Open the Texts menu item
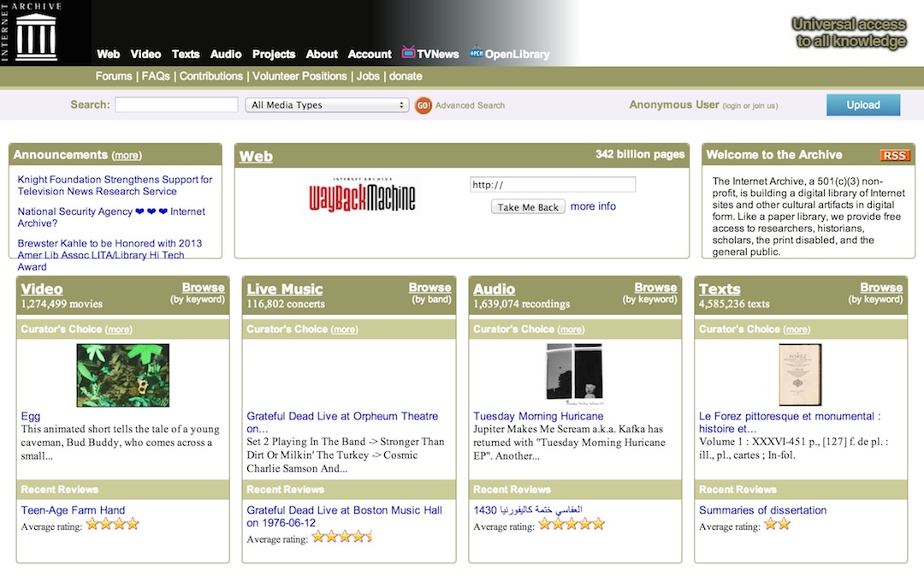The image size is (924, 577). point(186,54)
